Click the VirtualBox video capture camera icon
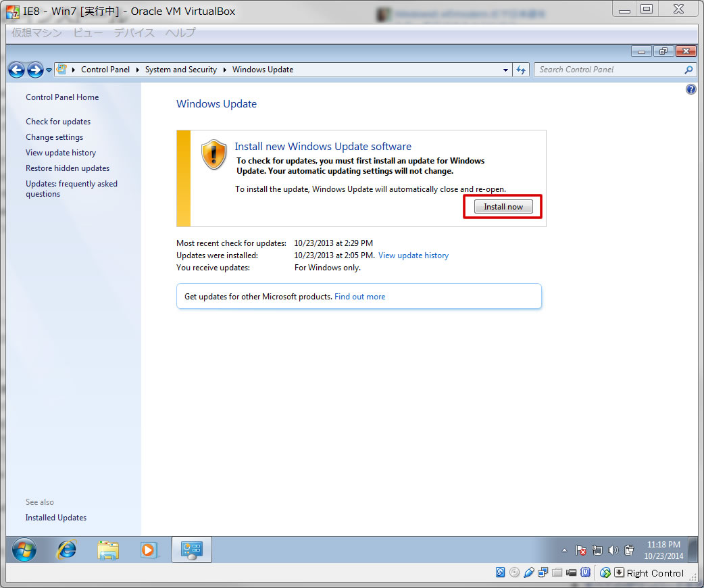This screenshot has height=588, width=704. tap(571, 572)
